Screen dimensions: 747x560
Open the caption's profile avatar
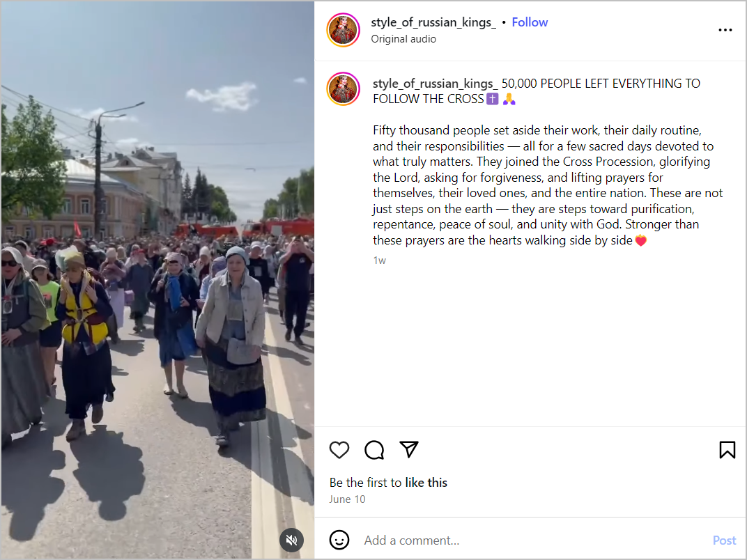(343, 88)
